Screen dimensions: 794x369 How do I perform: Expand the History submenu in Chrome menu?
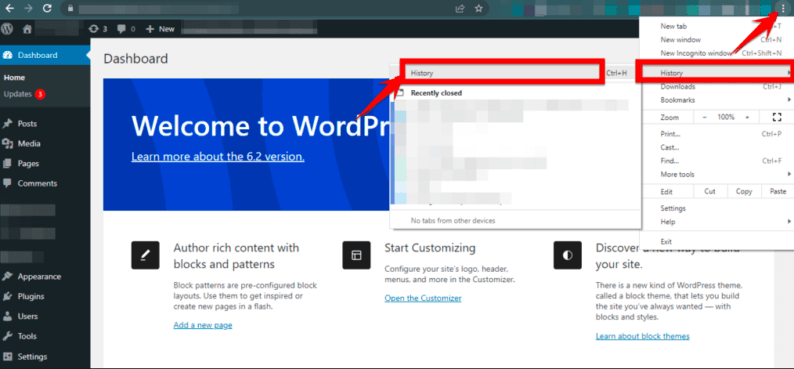pyautogui.click(x=717, y=73)
